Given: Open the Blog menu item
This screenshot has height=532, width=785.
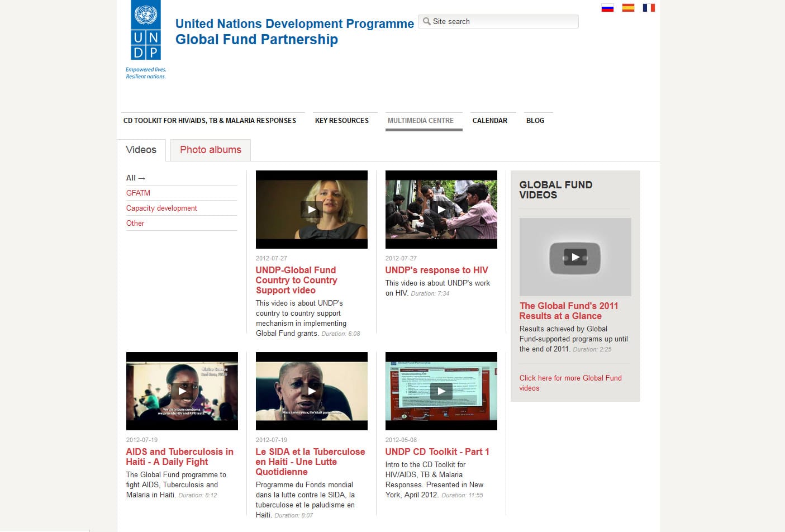Looking at the screenshot, I should click(x=535, y=121).
